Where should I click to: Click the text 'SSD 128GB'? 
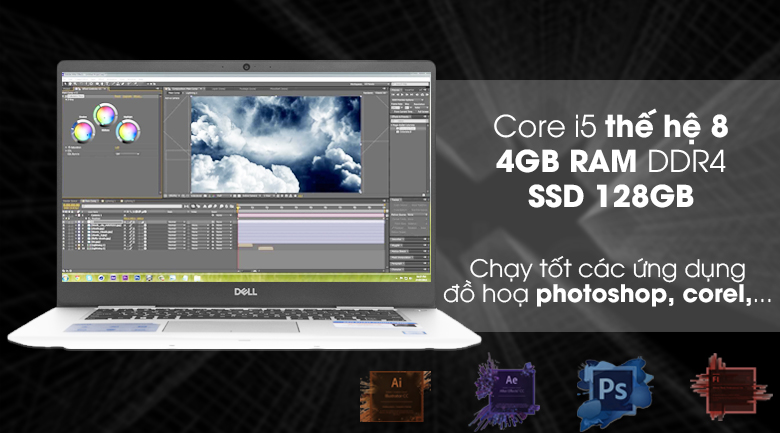(x=611, y=196)
